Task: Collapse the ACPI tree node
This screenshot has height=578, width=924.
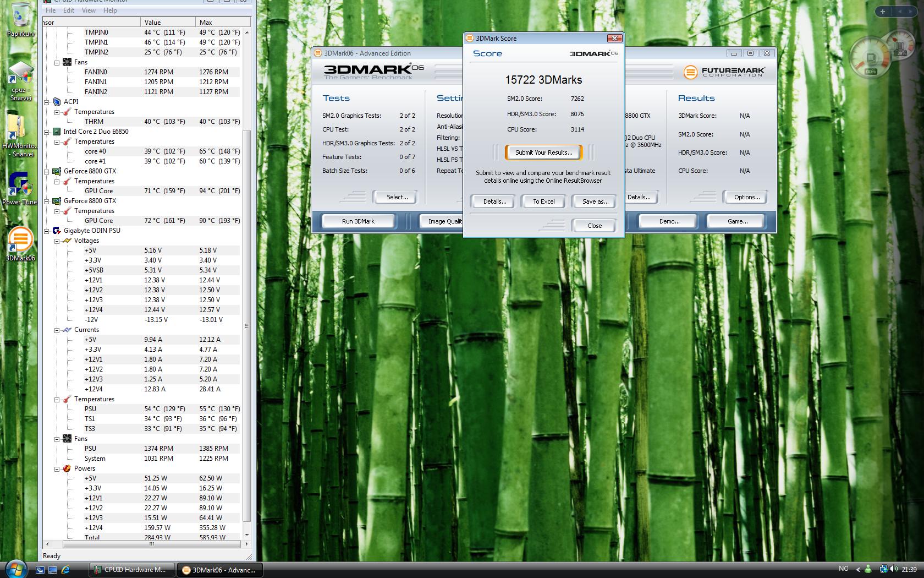Action: point(47,102)
